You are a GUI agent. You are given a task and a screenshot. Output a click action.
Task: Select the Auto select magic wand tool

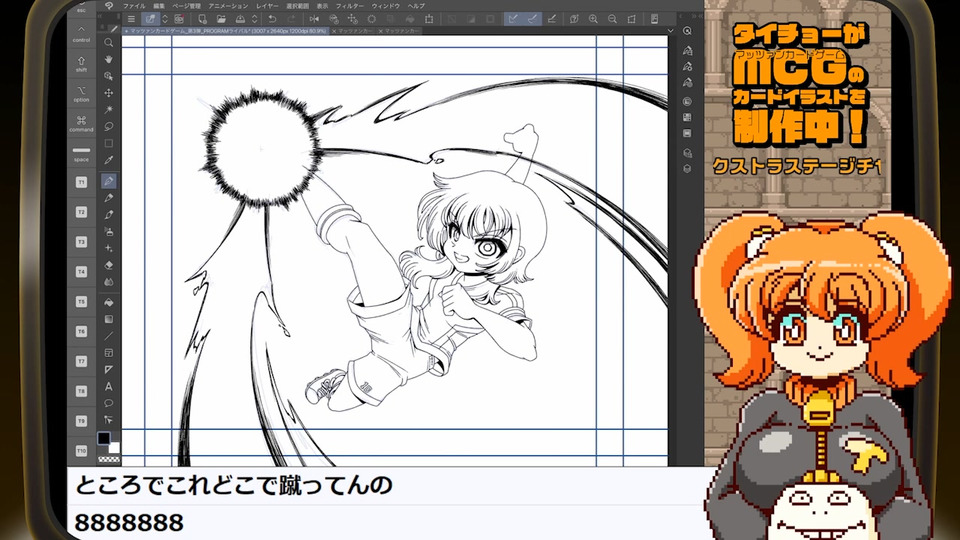[x=108, y=109]
